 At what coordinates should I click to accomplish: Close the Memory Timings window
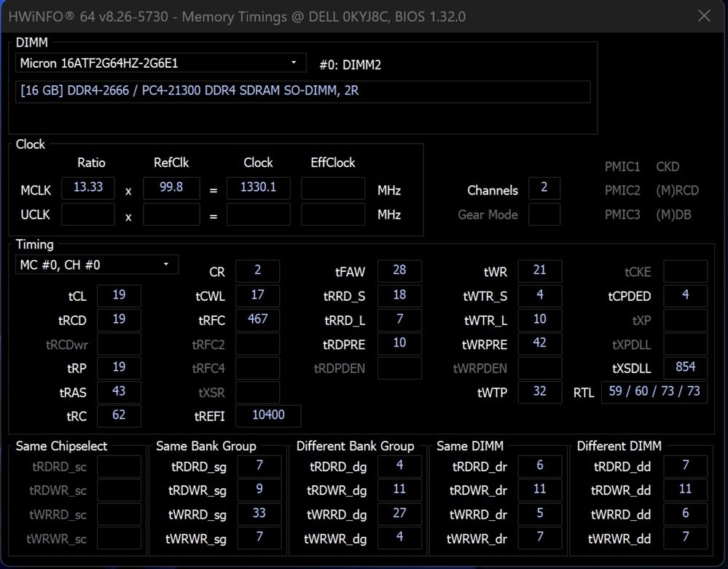click(x=704, y=16)
